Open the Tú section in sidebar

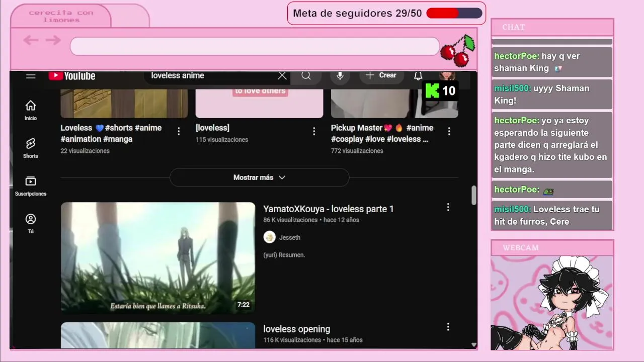pyautogui.click(x=31, y=223)
